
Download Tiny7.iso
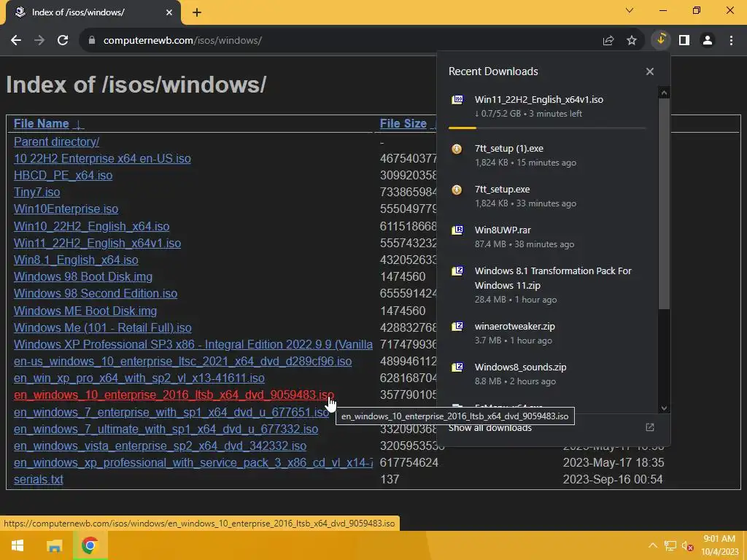[36, 192]
